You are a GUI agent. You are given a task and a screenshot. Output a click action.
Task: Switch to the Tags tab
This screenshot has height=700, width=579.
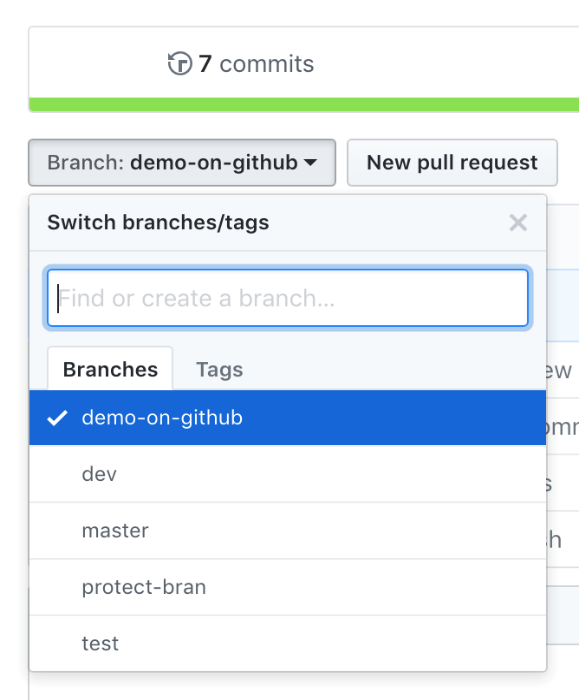click(x=220, y=369)
